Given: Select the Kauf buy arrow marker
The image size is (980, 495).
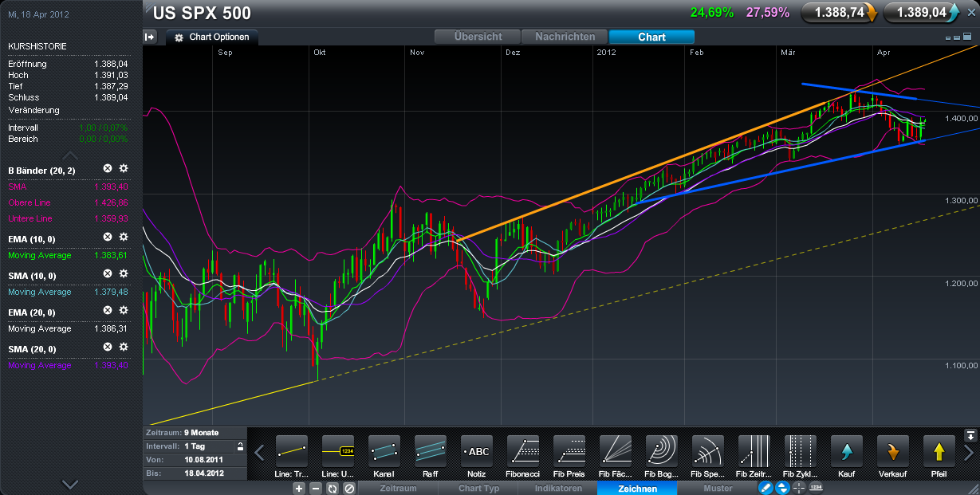Looking at the screenshot, I should [847, 452].
